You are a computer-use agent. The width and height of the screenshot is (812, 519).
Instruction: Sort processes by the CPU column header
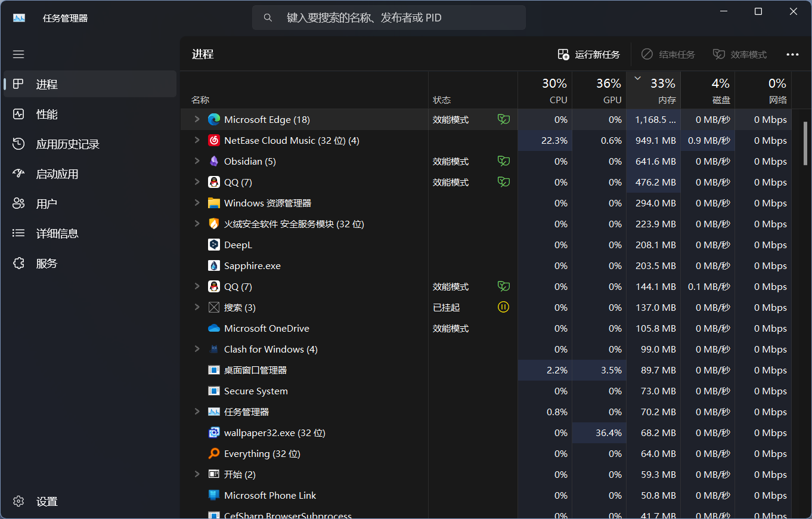[545, 90]
